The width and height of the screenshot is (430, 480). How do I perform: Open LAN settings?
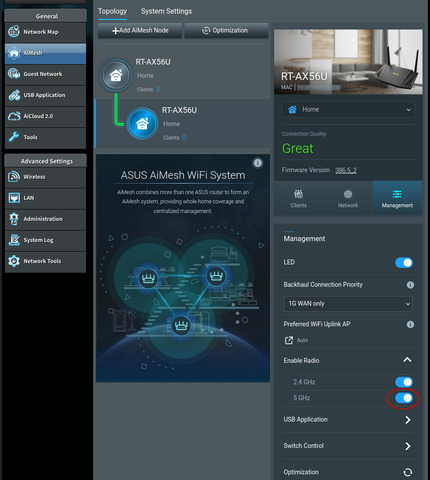click(45, 198)
